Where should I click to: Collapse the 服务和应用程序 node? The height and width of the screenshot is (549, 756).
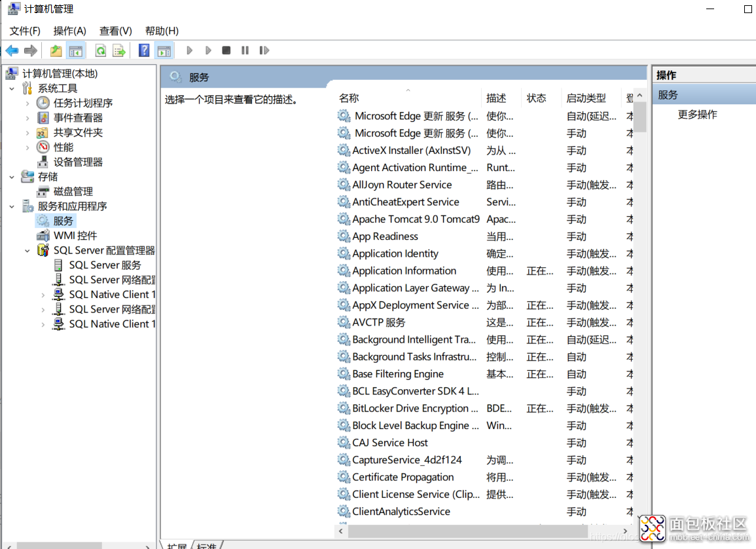coord(12,206)
